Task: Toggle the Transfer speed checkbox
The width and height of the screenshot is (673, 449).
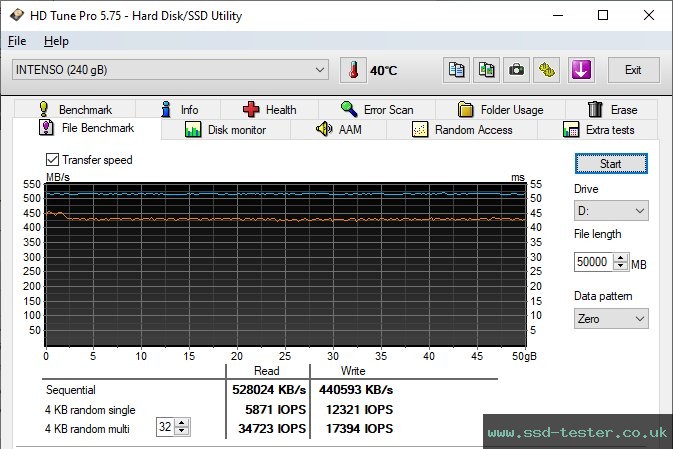Action: 52,160
